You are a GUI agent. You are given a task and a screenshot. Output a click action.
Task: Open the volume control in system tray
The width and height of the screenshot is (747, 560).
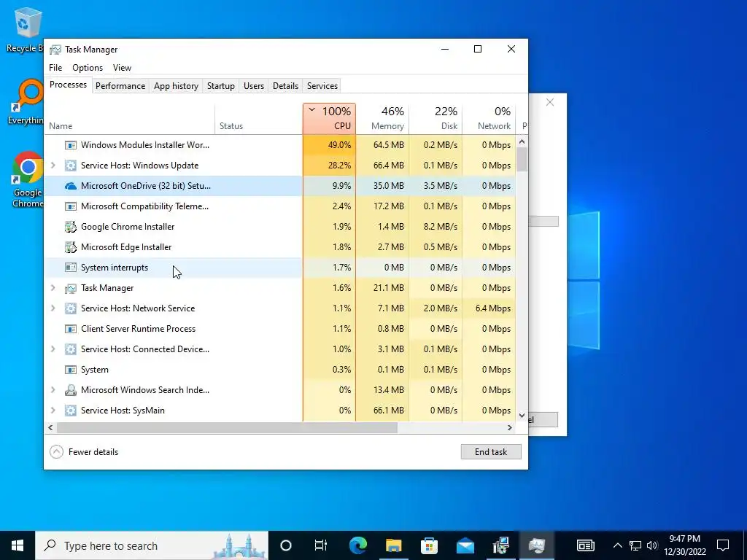(x=652, y=545)
